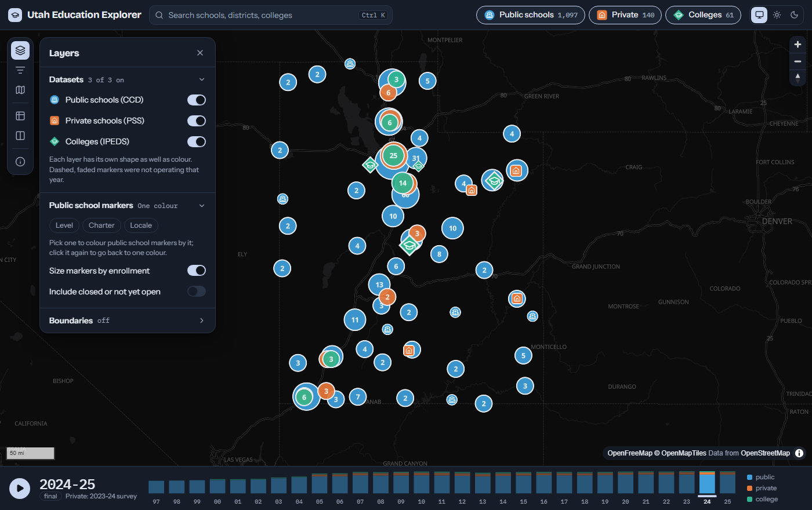The image size is (812, 510).
Task: Open the split-columns icon in the side rail
Action: pos(20,136)
